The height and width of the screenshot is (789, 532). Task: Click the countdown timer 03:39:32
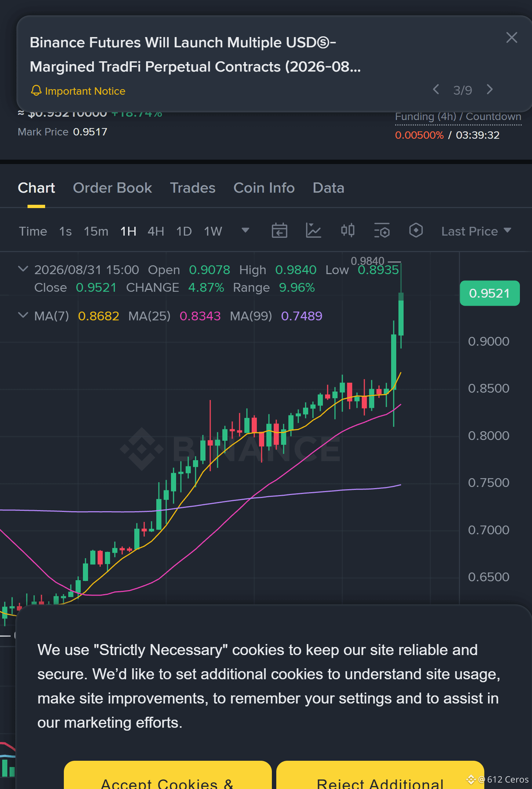tap(478, 135)
